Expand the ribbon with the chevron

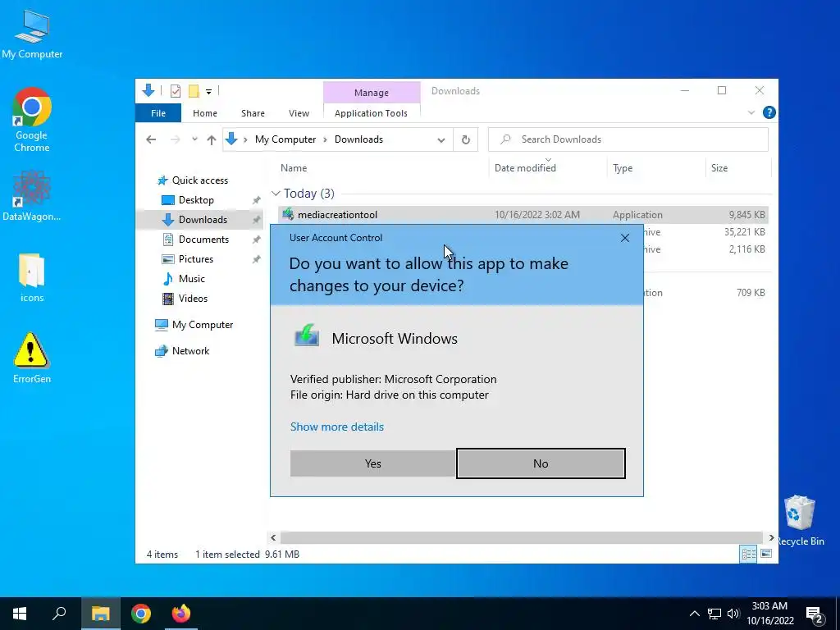pos(751,112)
